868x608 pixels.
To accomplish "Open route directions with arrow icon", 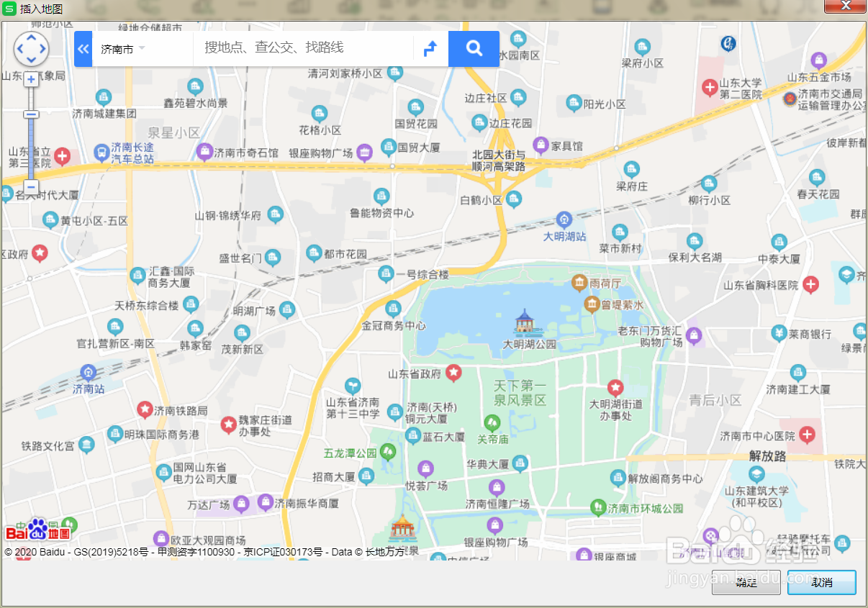I will pyautogui.click(x=430, y=49).
